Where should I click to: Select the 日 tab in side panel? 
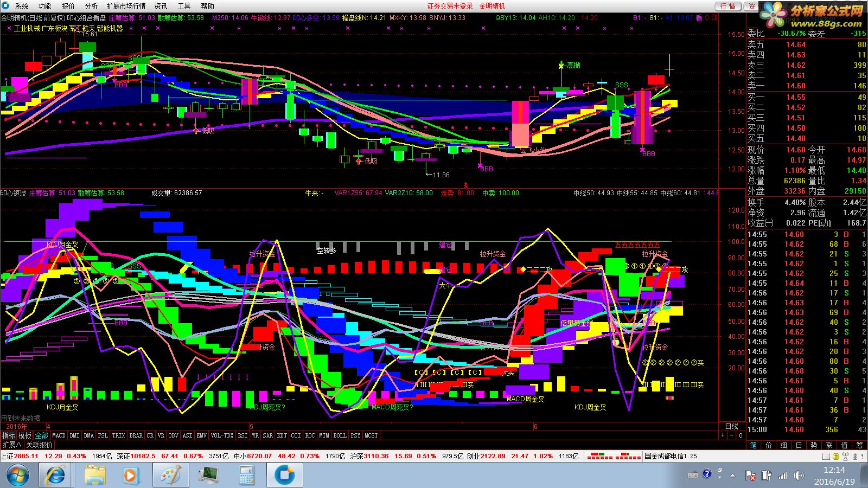click(x=799, y=445)
